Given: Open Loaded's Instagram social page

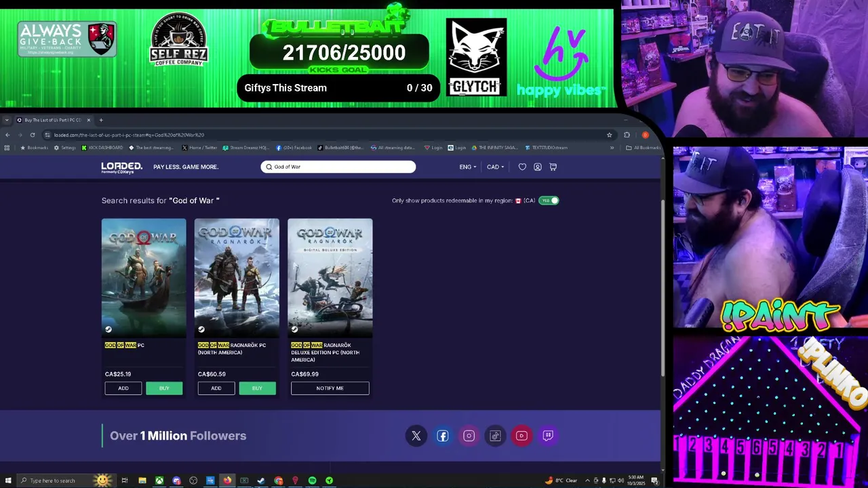Looking at the screenshot, I should coord(469,436).
